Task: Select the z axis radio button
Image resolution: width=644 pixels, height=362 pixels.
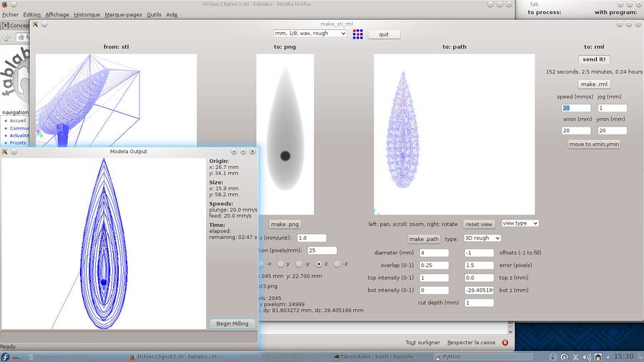Action: [x=318, y=264]
